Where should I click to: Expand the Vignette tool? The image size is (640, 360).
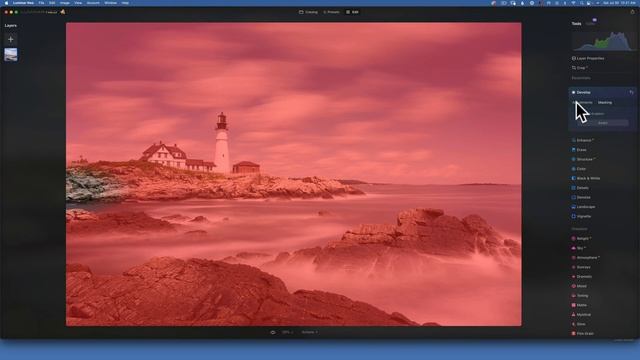[581, 216]
